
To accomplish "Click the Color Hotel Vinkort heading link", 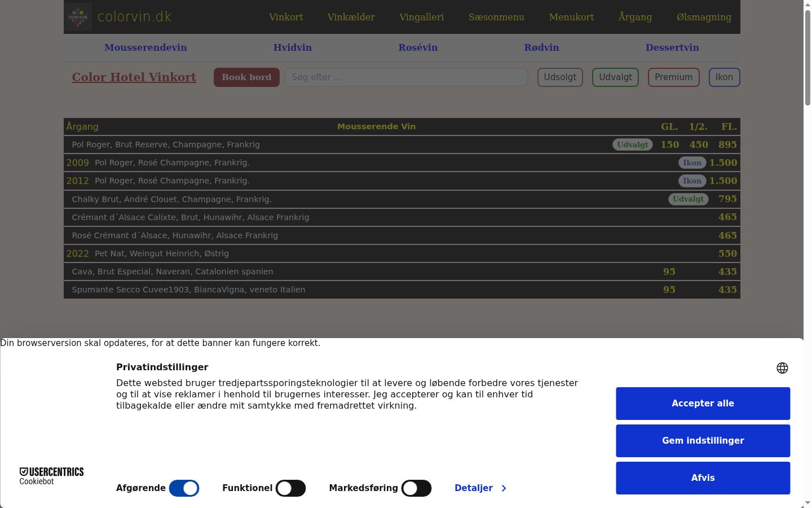I will (134, 77).
